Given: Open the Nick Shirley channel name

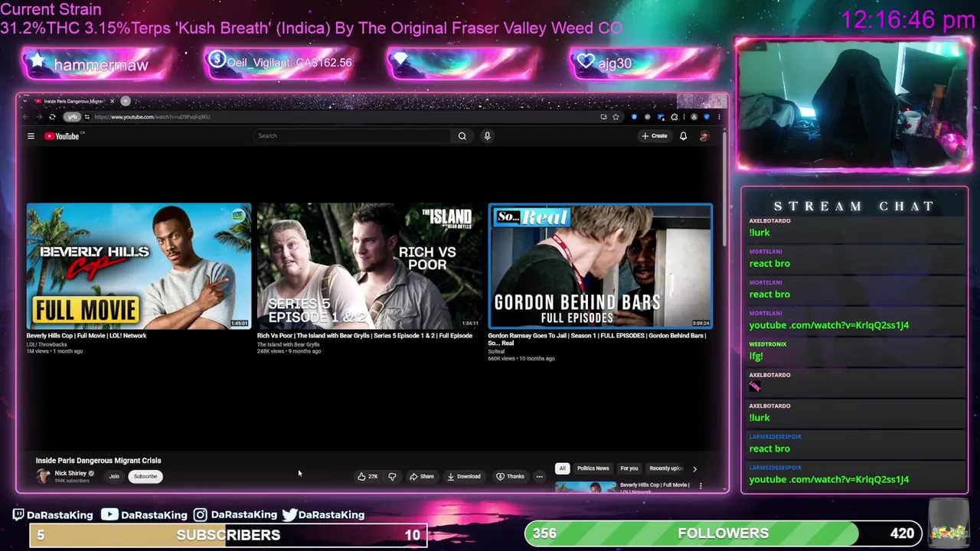Looking at the screenshot, I should click(70, 474).
